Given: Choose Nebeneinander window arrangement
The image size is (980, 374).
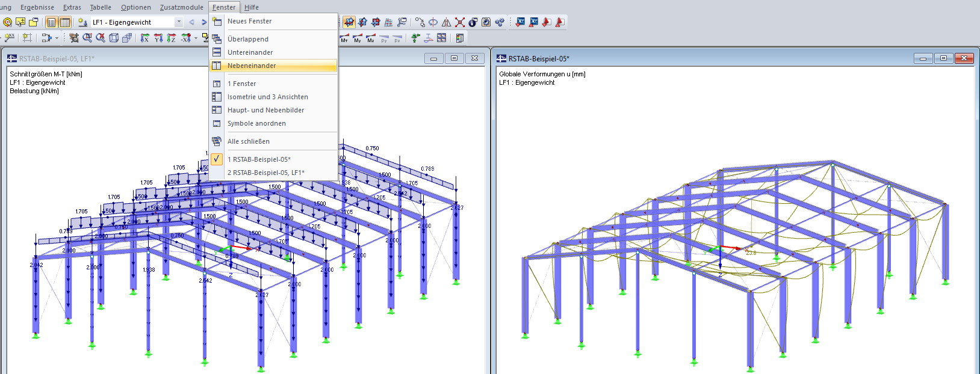Looking at the screenshot, I should coord(273,66).
